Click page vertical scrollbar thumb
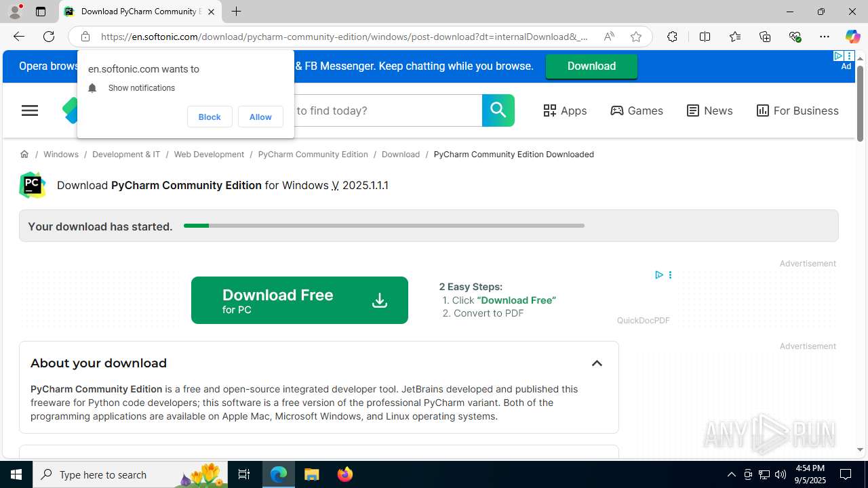 click(x=860, y=105)
